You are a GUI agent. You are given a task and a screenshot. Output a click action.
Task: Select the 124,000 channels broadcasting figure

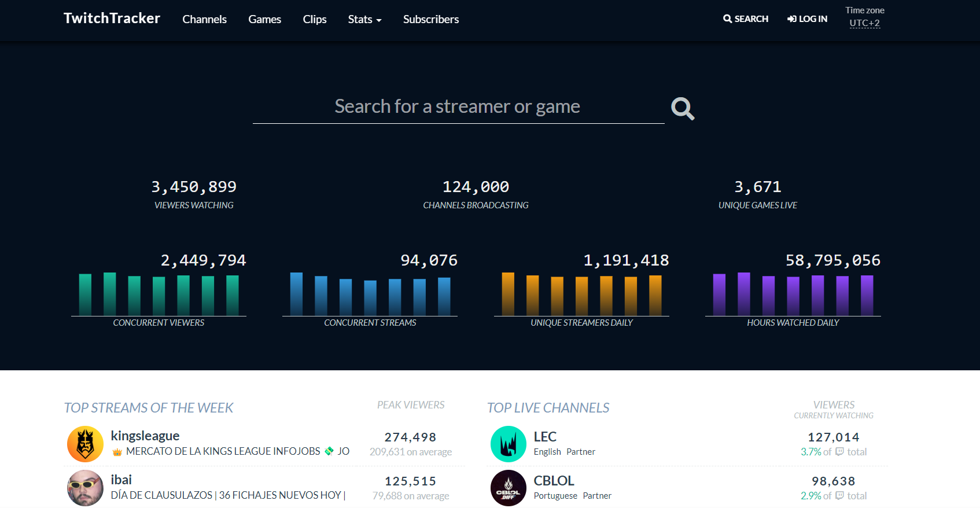(476, 187)
